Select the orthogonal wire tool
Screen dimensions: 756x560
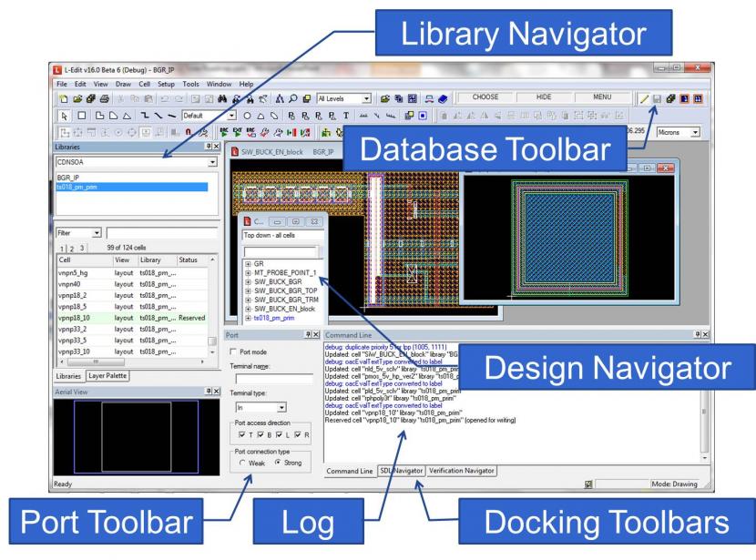coord(144,116)
